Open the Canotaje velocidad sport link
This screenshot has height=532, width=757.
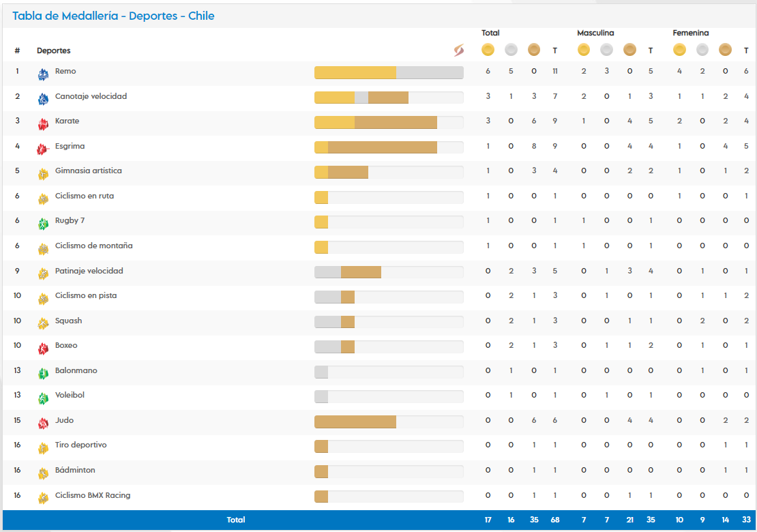[91, 96]
